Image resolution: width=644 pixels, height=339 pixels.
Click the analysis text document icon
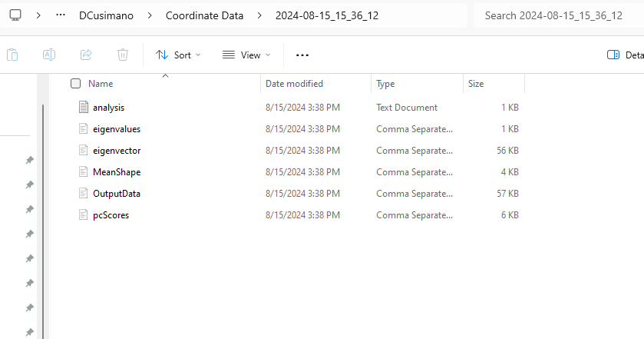tap(84, 108)
